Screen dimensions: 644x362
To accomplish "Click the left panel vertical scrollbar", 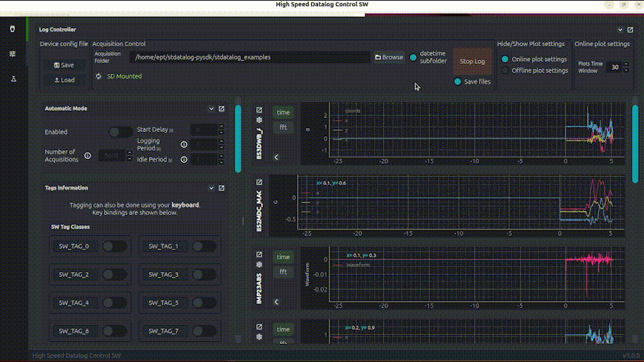I will [x=237, y=139].
